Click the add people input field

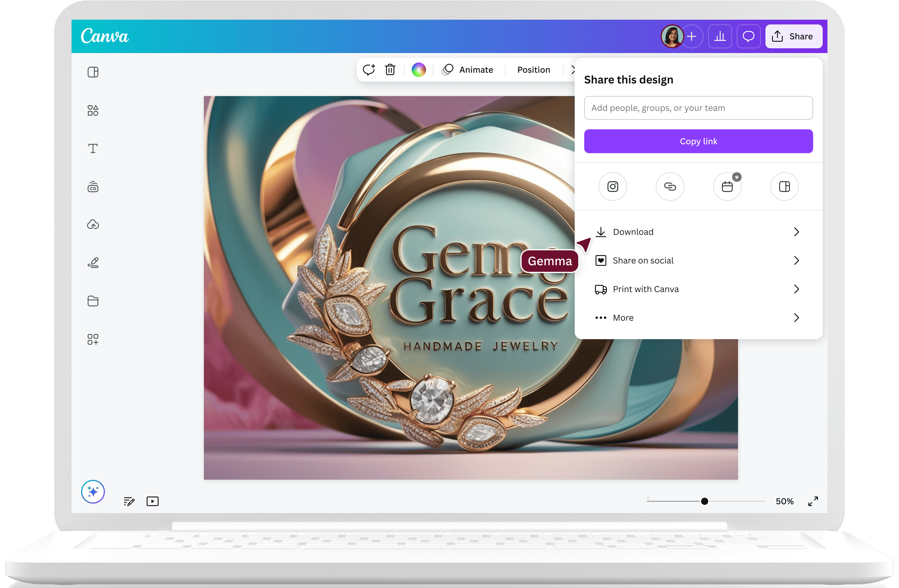(x=698, y=108)
